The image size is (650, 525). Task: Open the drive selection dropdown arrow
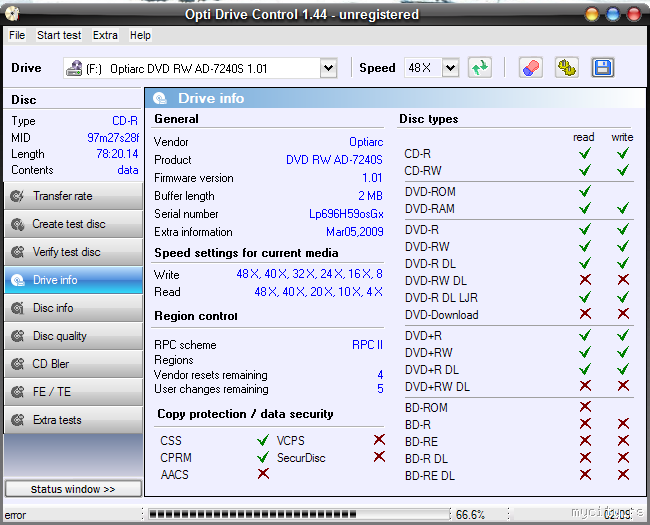[x=328, y=68]
